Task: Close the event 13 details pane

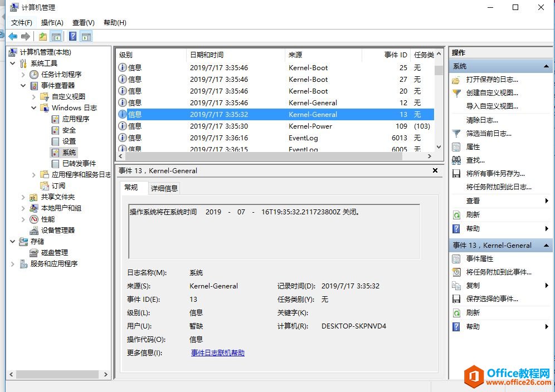Action: coord(435,170)
